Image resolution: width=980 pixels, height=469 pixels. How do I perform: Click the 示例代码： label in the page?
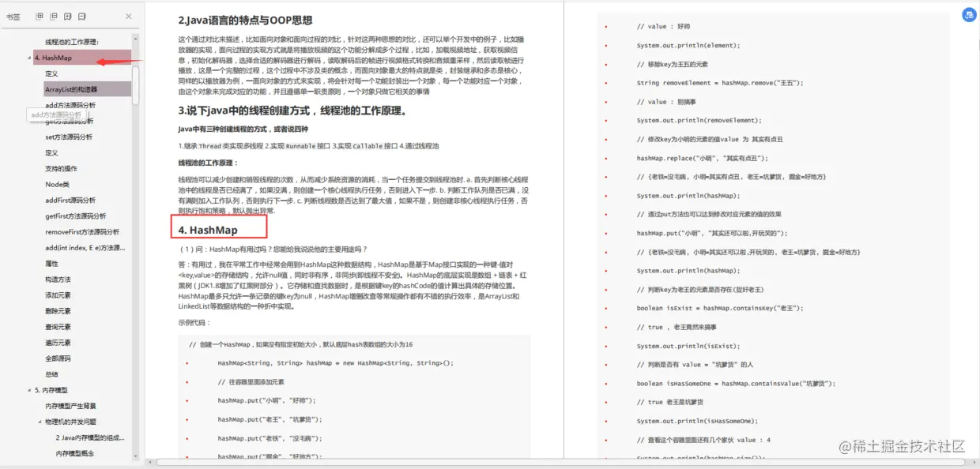pos(194,323)
